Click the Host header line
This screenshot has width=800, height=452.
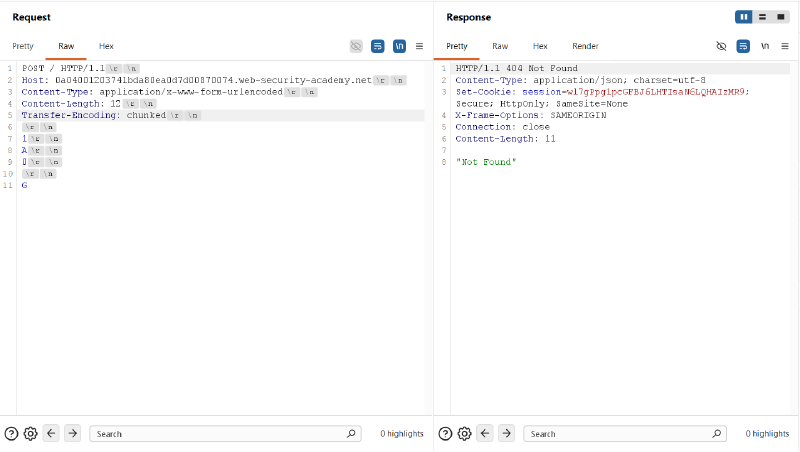213,80
